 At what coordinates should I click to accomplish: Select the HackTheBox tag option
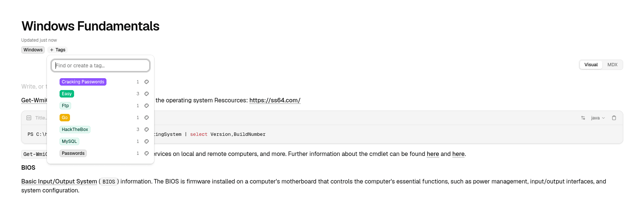75,130
